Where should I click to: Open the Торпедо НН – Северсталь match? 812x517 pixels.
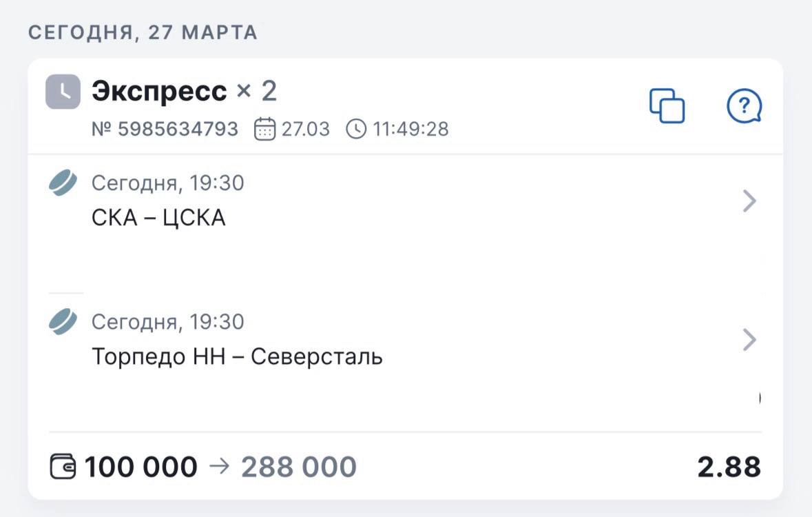pyautogui.click(x=237, y=357)
